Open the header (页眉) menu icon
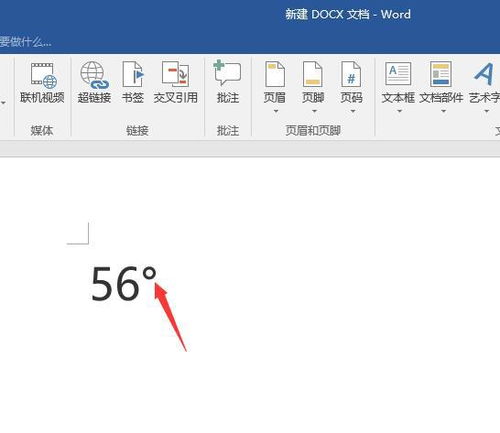 pos(275,74)
